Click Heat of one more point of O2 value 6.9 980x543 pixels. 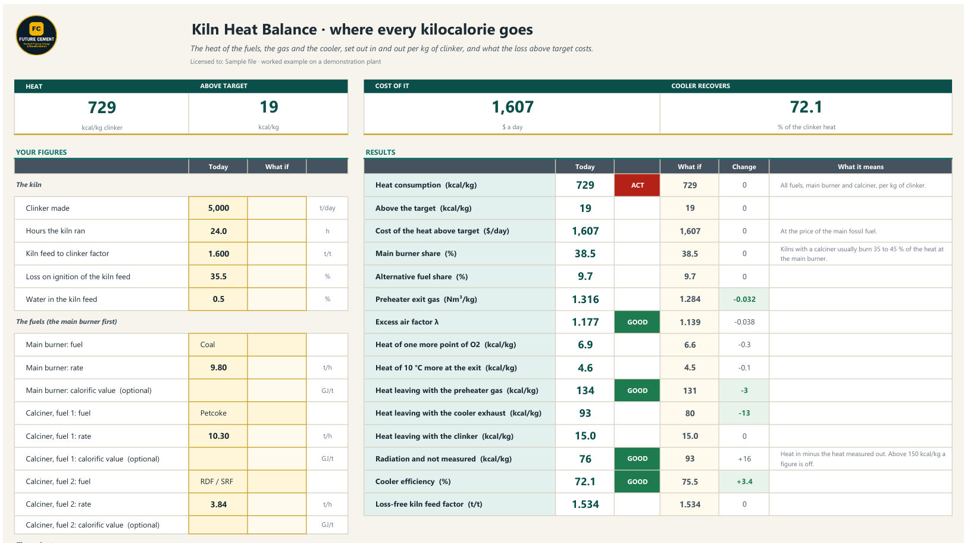coord(585,345)
